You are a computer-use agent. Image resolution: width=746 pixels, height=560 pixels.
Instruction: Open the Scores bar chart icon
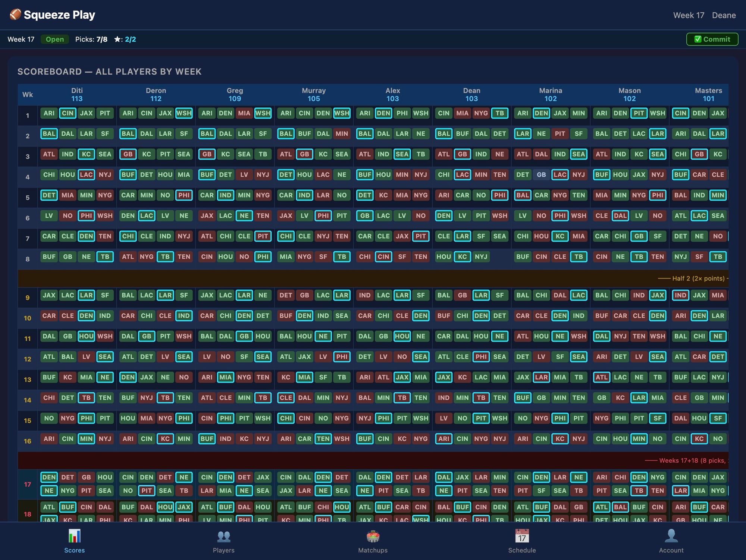pos(74,536)
